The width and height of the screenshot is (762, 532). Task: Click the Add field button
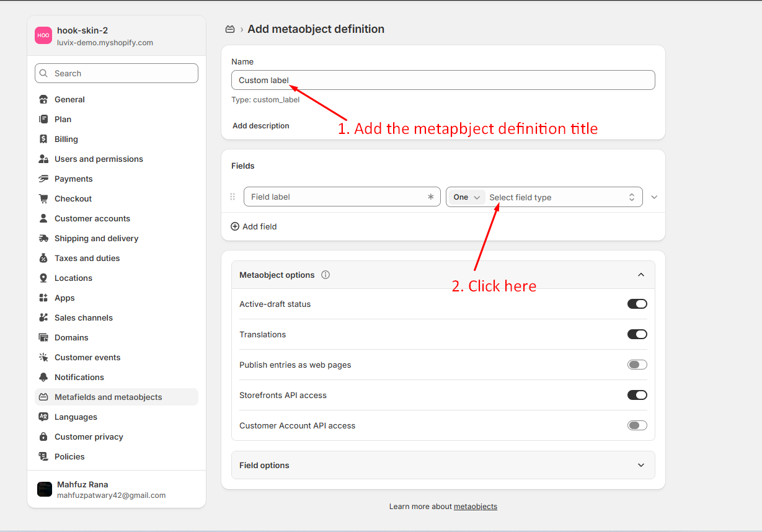[x=254, y=226]
